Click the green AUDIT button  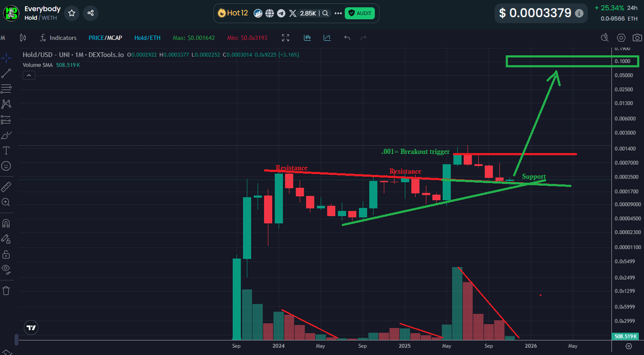click(x=360, y=13)
